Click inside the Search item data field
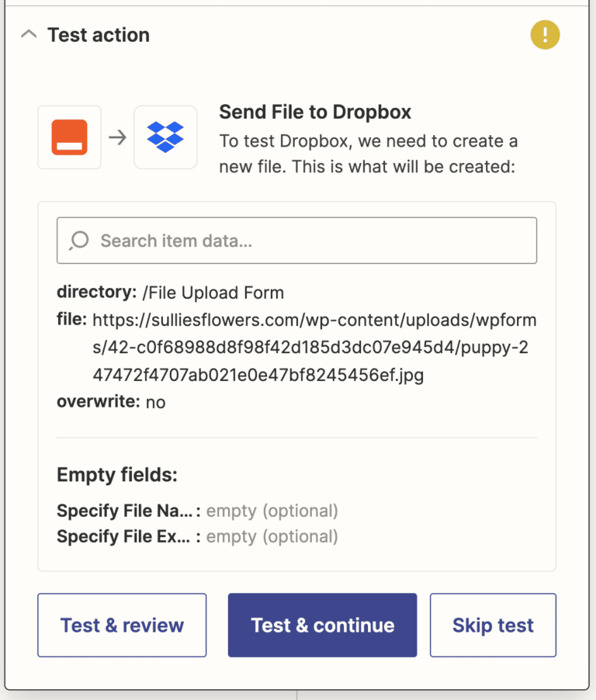This screenshot has height=700, width=596. point(296,241)
